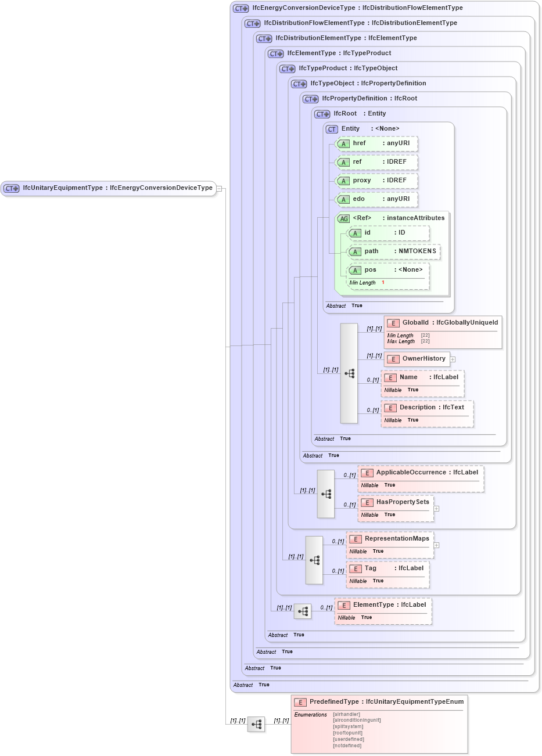Select the E icon of ApplicableOccurrence
The image size is (542, 756).
(368, 473)
